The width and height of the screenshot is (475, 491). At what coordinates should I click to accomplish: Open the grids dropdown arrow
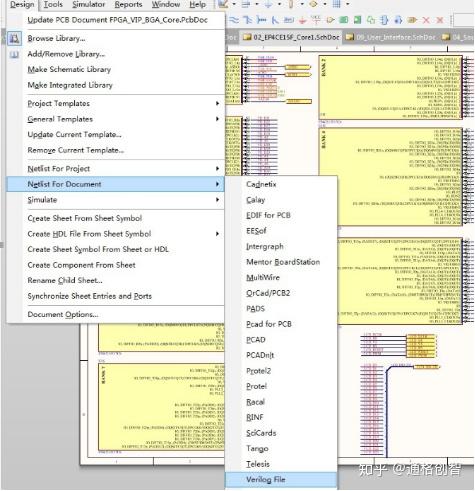click(347, 4)
